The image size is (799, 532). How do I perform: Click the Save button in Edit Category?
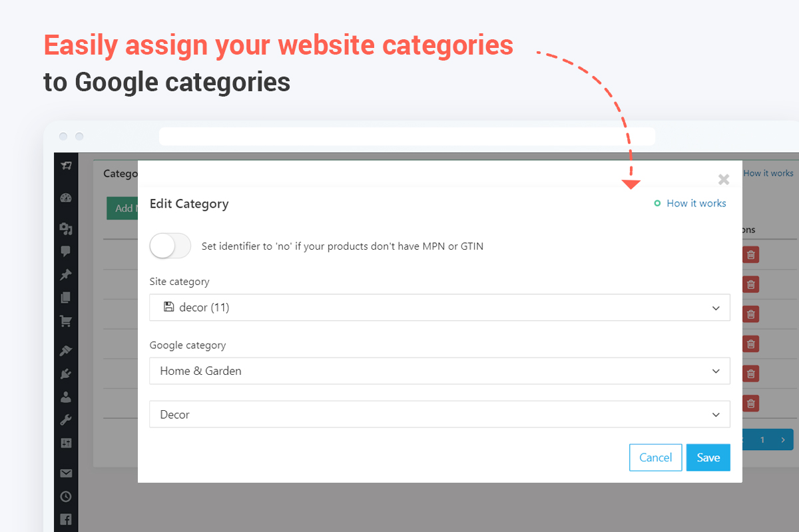click(708, 457)
